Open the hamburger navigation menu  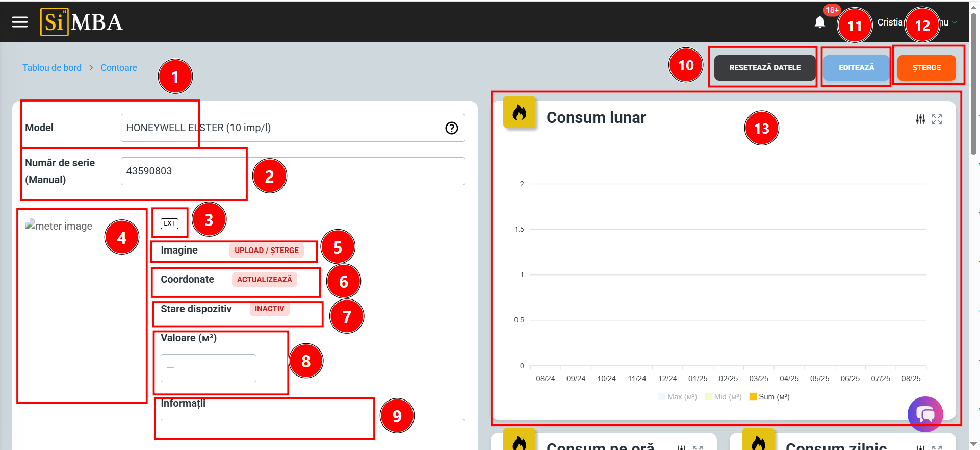[20, 22]
